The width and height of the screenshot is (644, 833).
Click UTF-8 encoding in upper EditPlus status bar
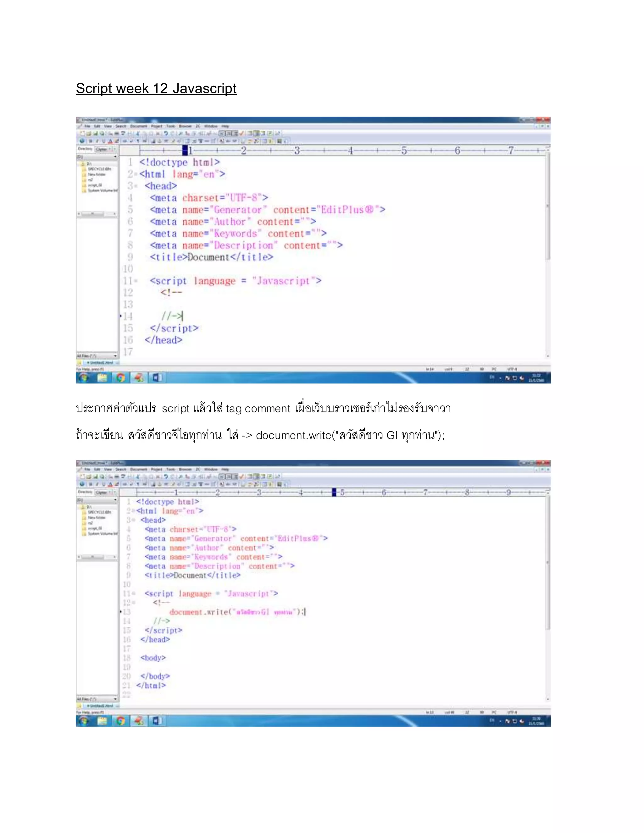(x=512, y=369)
